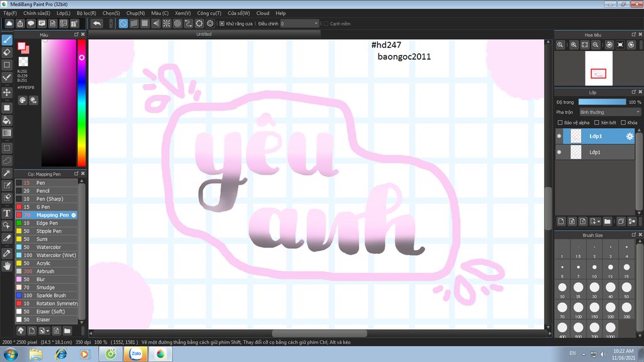This screenshot has width=644, height=362.
Task: Open the Pha trộn blending mode dropdown
Action: pos(609,112)
